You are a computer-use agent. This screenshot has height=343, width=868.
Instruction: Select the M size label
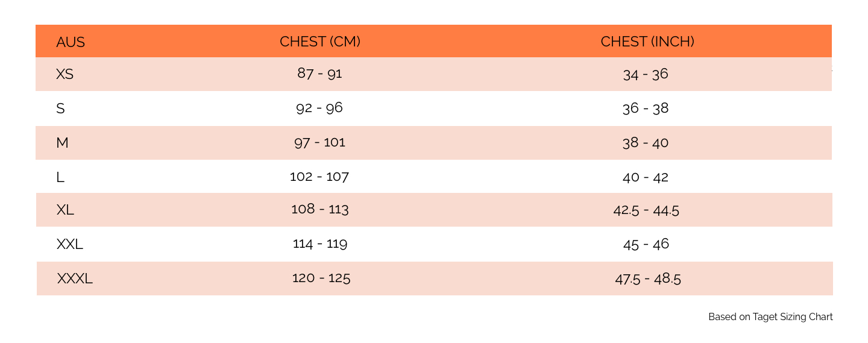(62, 143)
